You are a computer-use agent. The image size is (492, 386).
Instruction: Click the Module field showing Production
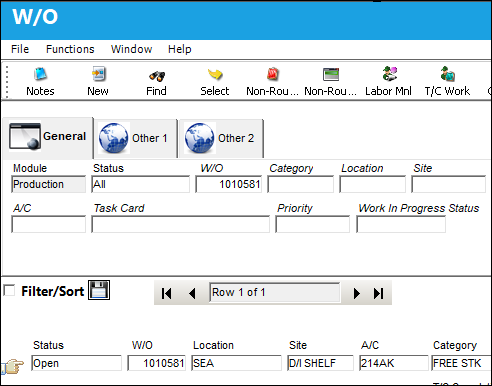[49, 184]
